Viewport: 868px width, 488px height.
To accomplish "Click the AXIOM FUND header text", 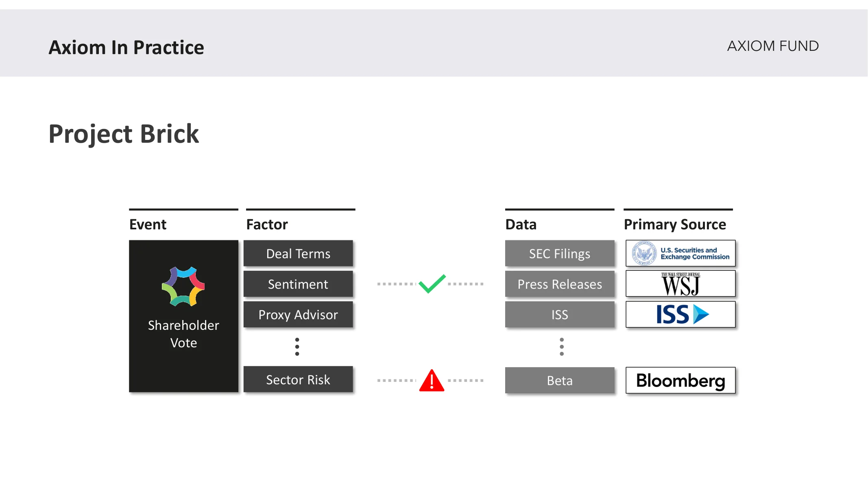I will (x=773, y=46).
